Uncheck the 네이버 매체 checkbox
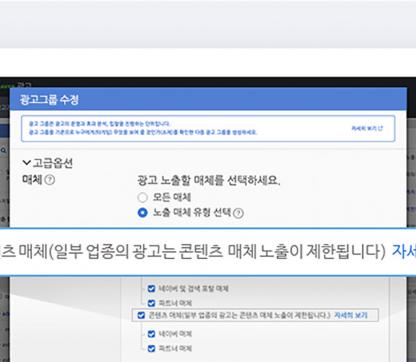The width and height of the screenshot is (416, 362). (151, 334)
